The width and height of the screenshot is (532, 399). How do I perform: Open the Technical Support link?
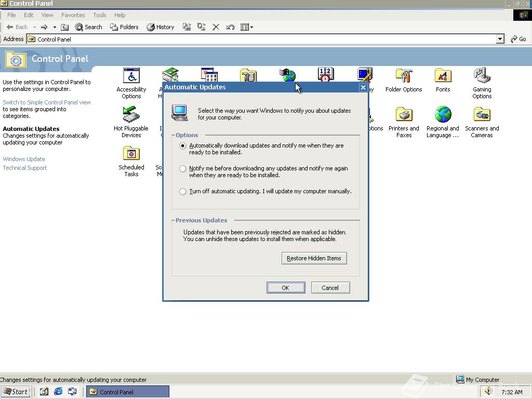click(25, 168)
